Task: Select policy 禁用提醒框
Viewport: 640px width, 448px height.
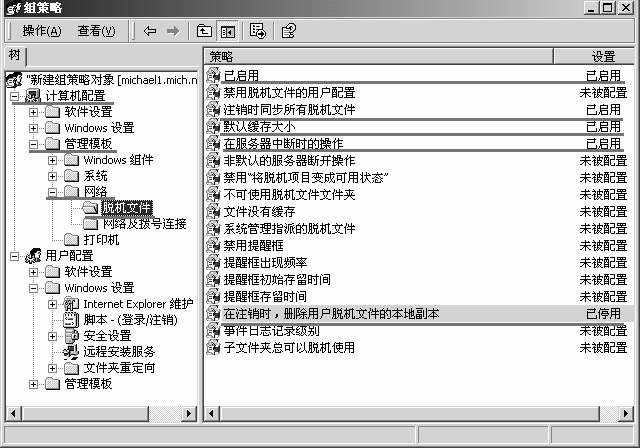Action: coord(253,246)
